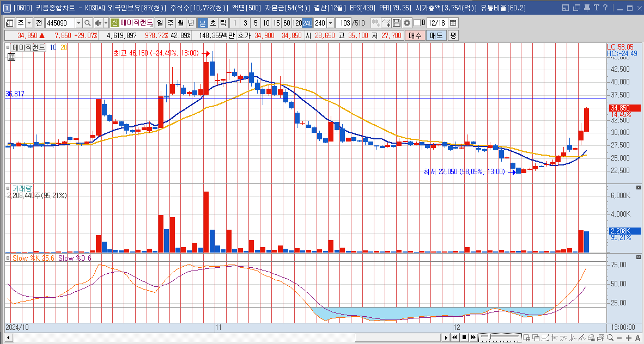The image size is (644, 344).
Task: Click the magnifier stock search icon
Action: point(88,23)
